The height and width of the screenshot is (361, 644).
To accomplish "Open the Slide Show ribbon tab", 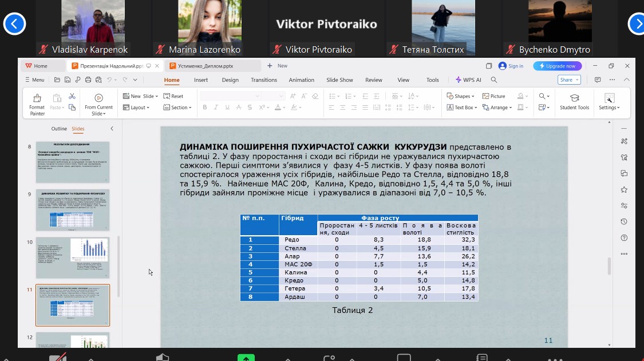I will (339, 80).
